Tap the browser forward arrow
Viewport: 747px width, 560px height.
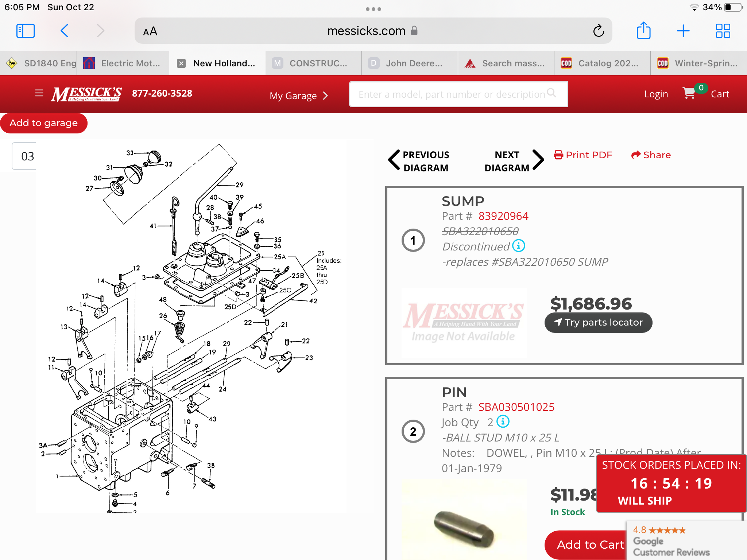[101, 31]
